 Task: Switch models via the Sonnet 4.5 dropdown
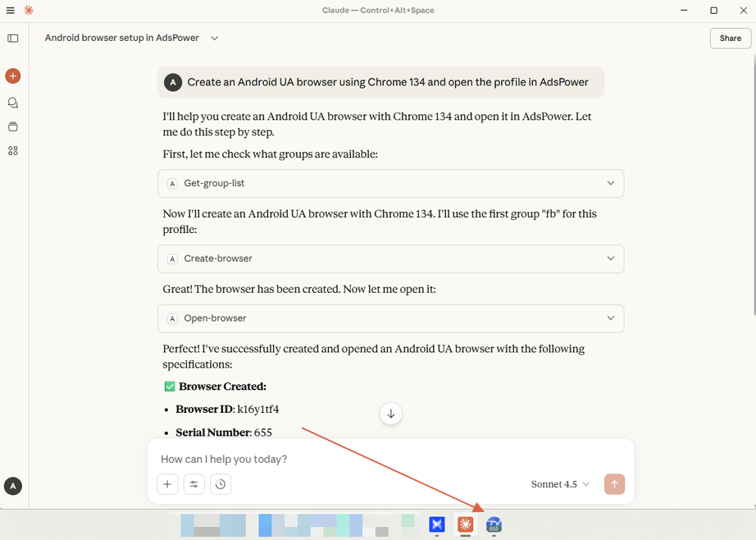pyautogui.click(x=559, y=484)
